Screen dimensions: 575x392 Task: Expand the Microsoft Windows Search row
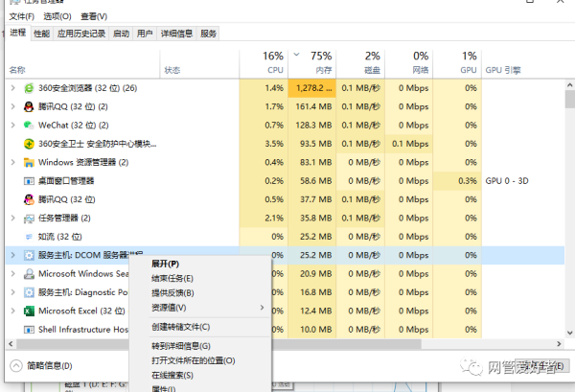tap(13, 274)
